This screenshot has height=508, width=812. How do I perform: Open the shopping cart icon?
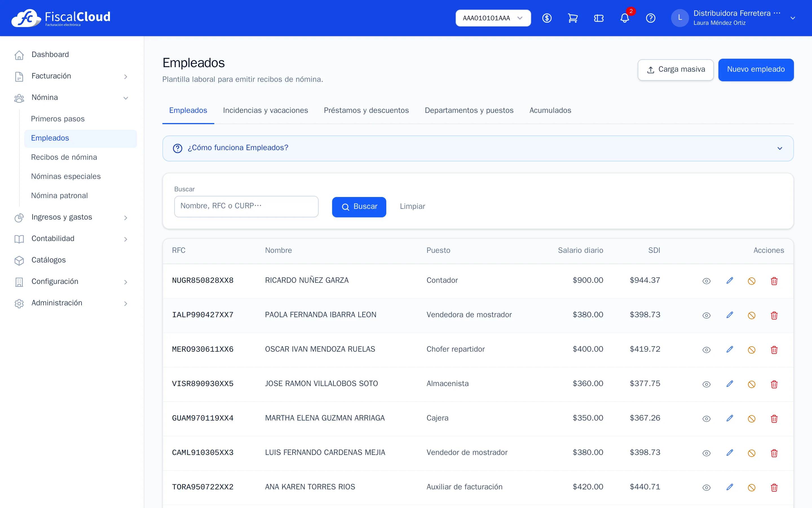point(573,18)
